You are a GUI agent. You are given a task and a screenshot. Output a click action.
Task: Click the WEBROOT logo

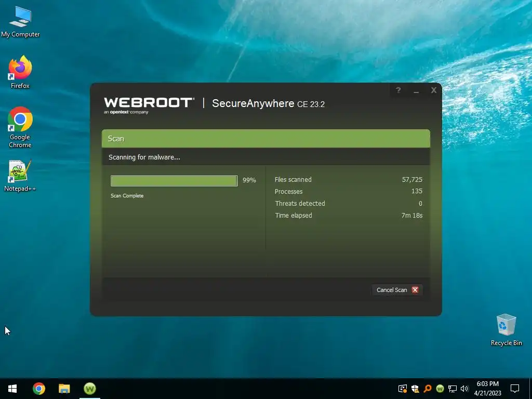pyautogui.click(x=149, y=105)
